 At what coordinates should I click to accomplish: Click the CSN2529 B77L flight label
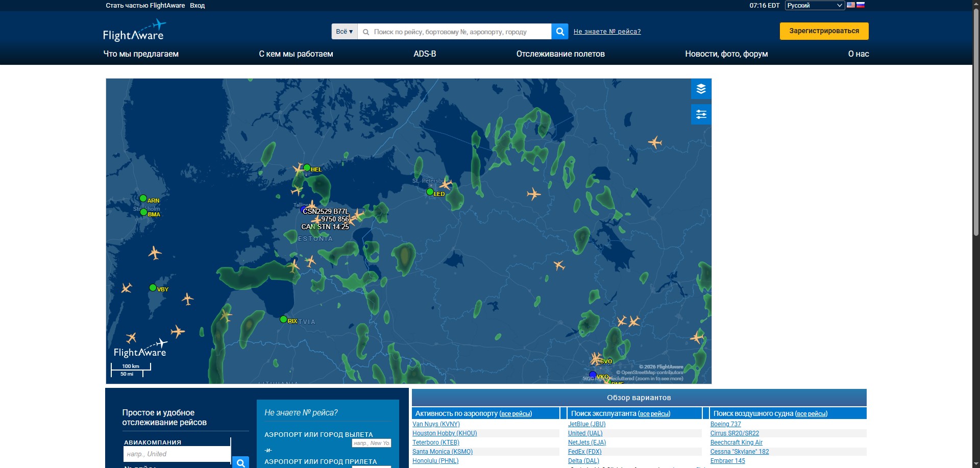click(326, 211)
